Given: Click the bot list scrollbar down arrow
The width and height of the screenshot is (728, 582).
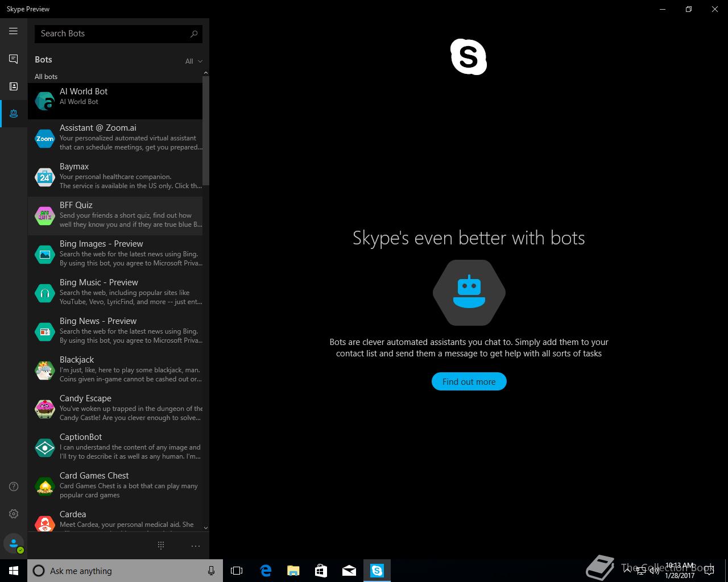Looking at the screenshot, I should (x=206, y=528).
